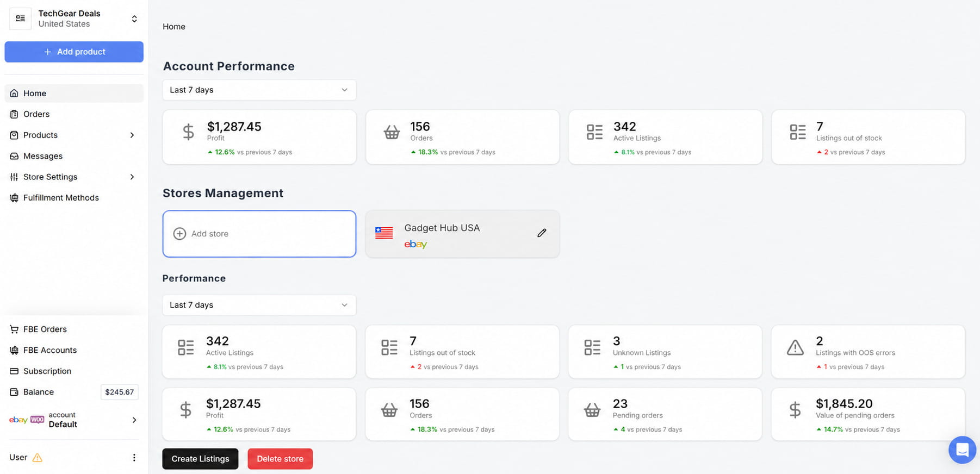
Task: Click the Delete store button
Action: pyautogui.click(x=280, y=459)
